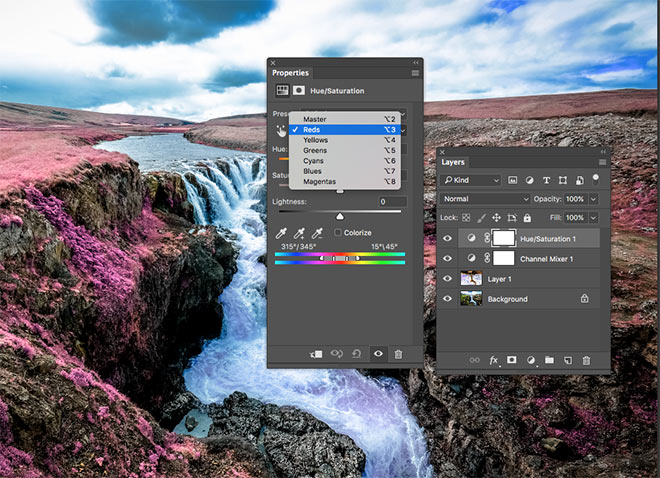Open the layer styles fx menu

[x=493, y=361]
